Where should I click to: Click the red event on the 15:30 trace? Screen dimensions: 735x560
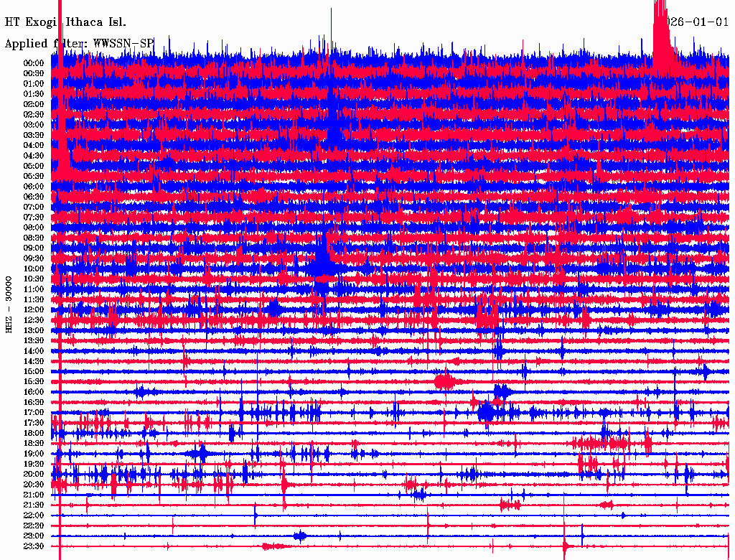[445, 381]
